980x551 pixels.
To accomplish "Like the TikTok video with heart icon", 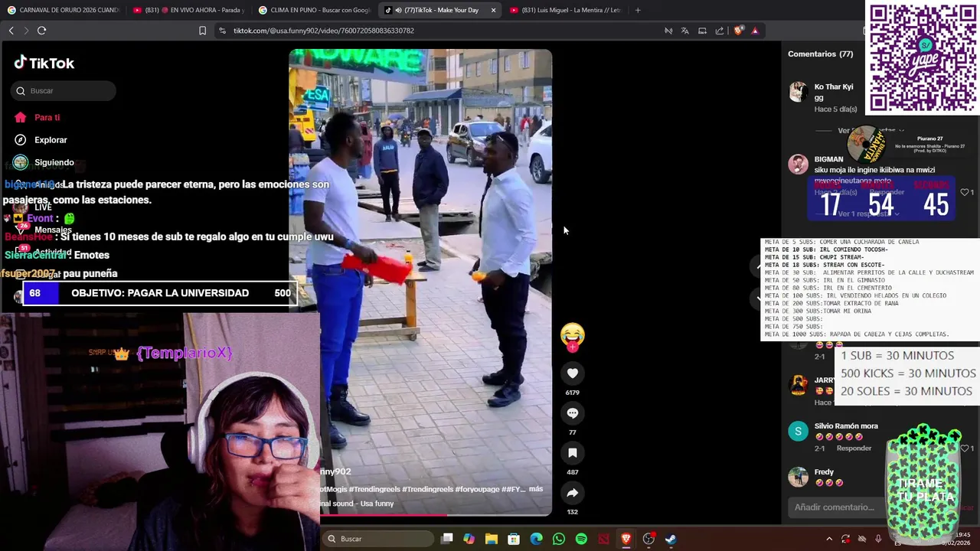I will point(572,373).
